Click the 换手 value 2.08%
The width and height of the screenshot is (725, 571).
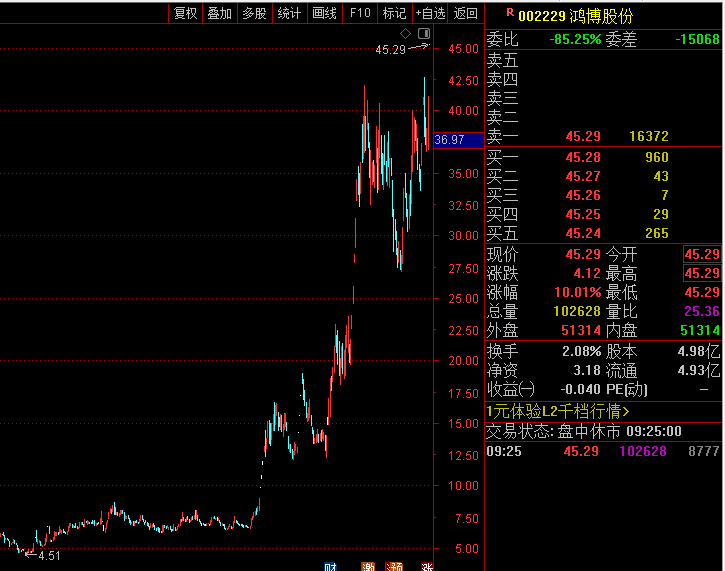click(582, 351)
